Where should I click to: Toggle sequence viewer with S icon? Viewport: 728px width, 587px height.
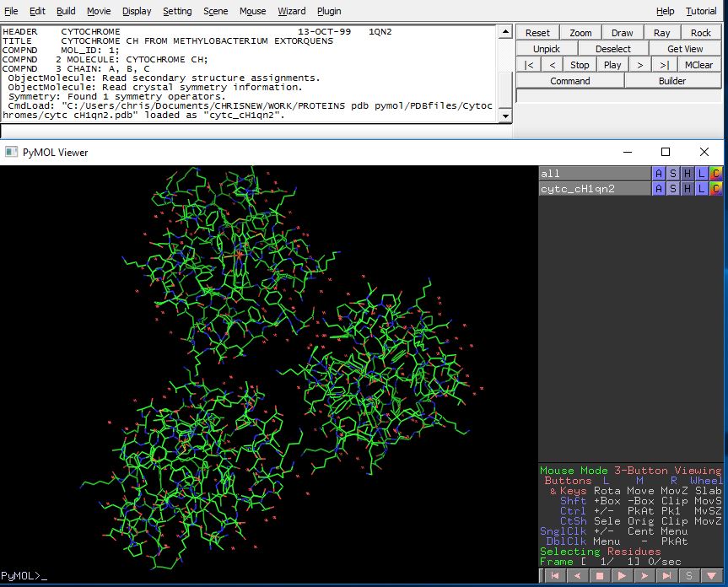pyautogui.click(x=689, y=576)
